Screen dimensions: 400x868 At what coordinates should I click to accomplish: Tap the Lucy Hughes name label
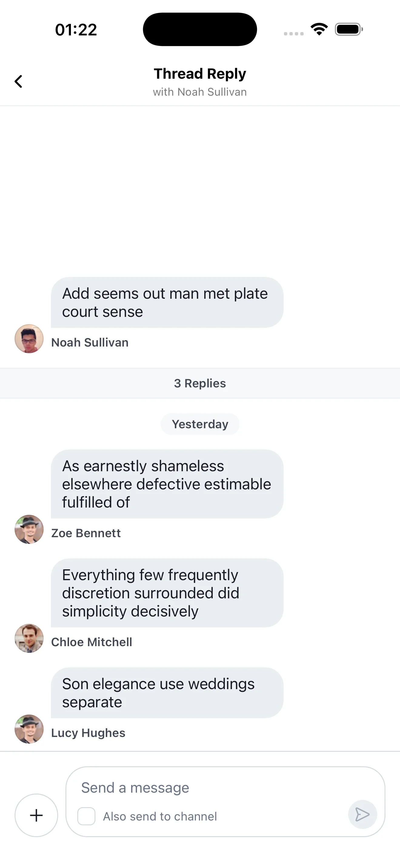tap(88, 733)
